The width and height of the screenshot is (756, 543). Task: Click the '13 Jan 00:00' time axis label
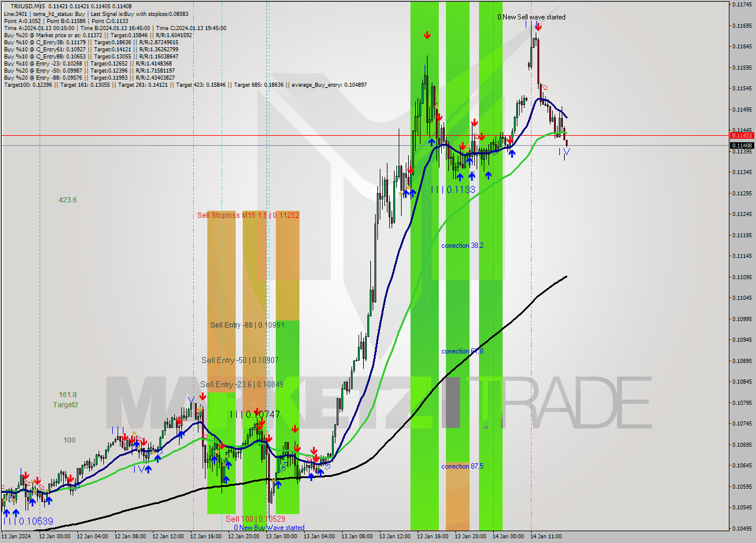point(282,537)
